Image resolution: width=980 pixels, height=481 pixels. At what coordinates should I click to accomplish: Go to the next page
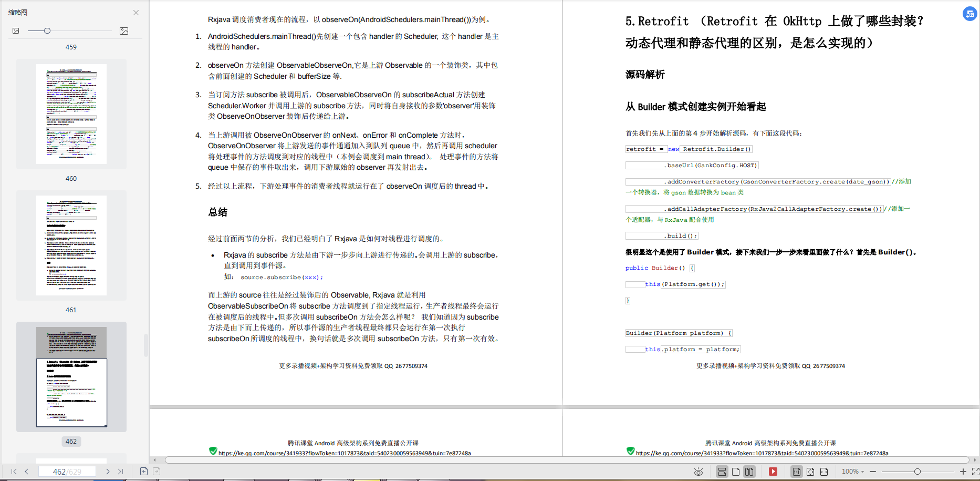108,472
